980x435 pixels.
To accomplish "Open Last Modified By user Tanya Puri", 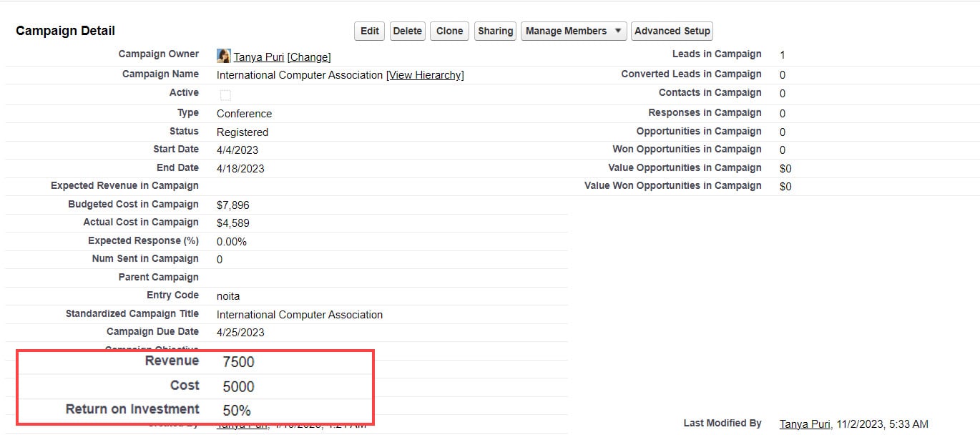I will pos(804,424).
